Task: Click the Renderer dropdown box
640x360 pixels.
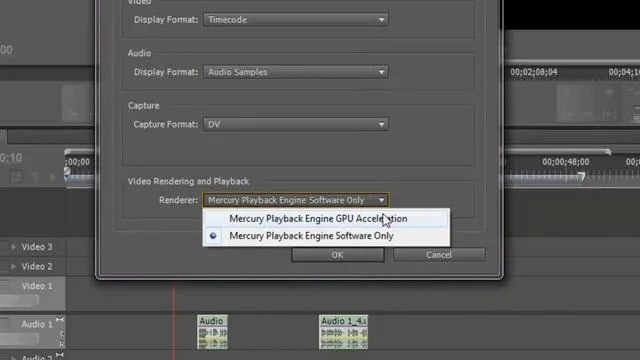Action: pyautogui.click(x=296, y=200)
